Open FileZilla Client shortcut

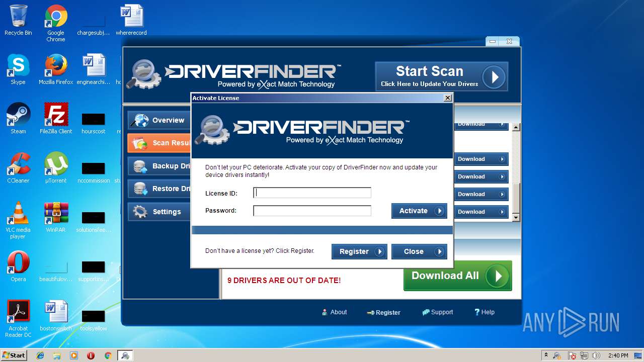(x=56, y=119)
